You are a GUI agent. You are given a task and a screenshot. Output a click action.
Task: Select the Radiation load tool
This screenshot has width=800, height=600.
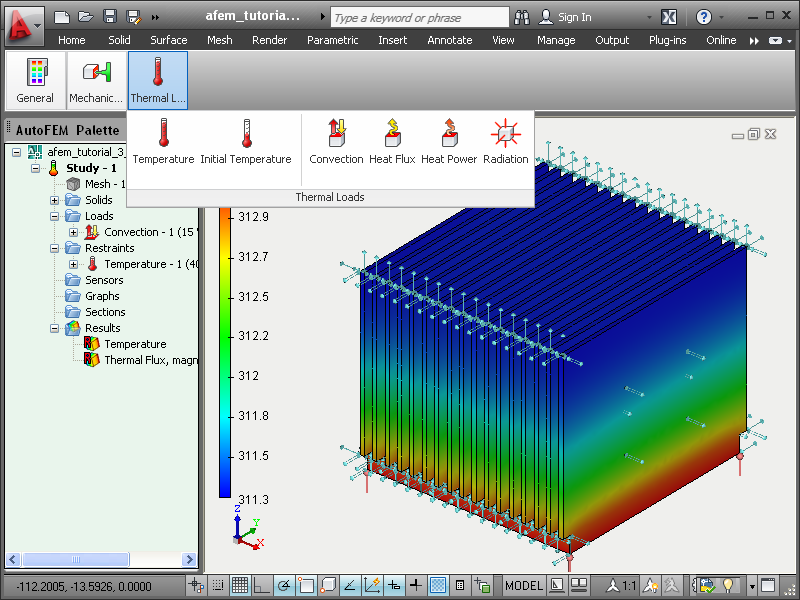506,141
